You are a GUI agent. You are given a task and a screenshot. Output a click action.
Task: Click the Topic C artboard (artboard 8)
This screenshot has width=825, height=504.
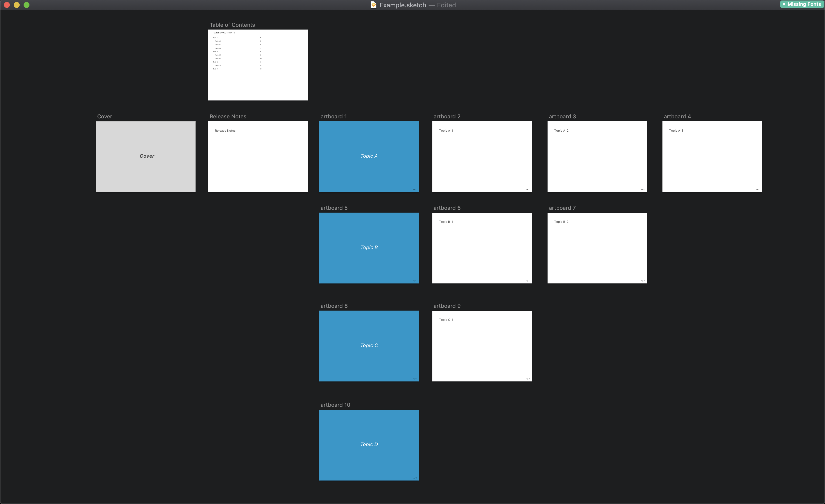click(x=369, y=345)
